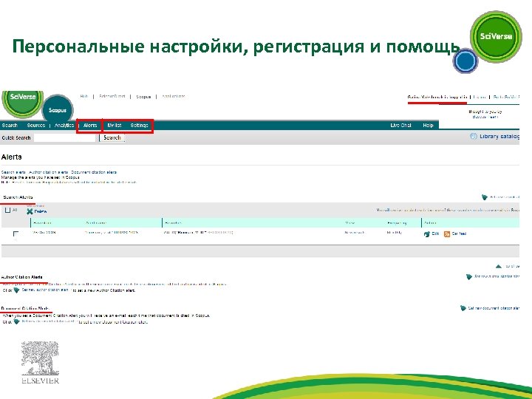Screen dimensions: 532x399
Task: Open Live Chat from the navigation bar
Action: coord(400,125)
